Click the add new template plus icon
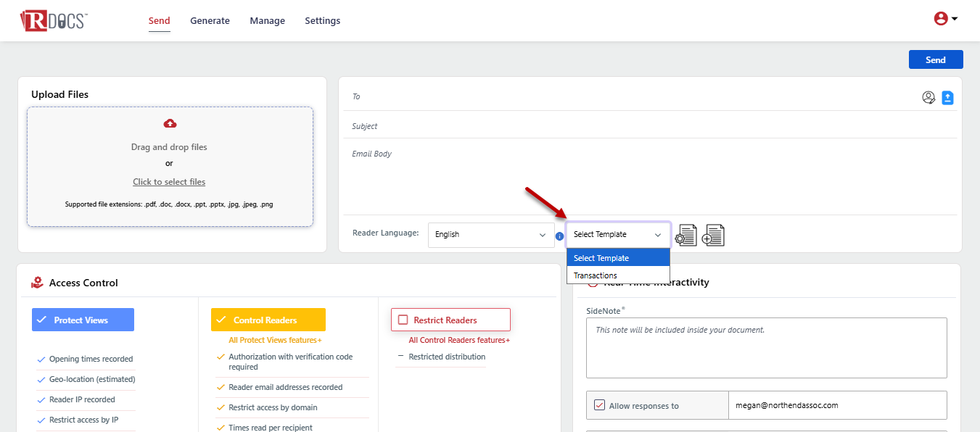 [x=713, y=236]
